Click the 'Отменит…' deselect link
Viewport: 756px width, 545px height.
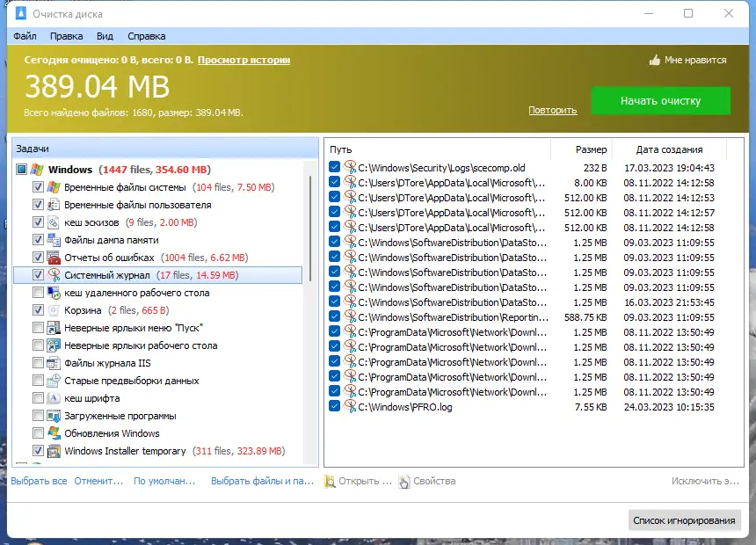[x=98, y=482]
